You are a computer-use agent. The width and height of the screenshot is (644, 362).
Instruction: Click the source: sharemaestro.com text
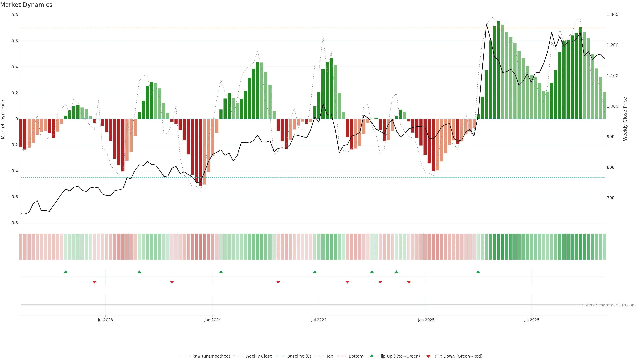click(609, 305)
